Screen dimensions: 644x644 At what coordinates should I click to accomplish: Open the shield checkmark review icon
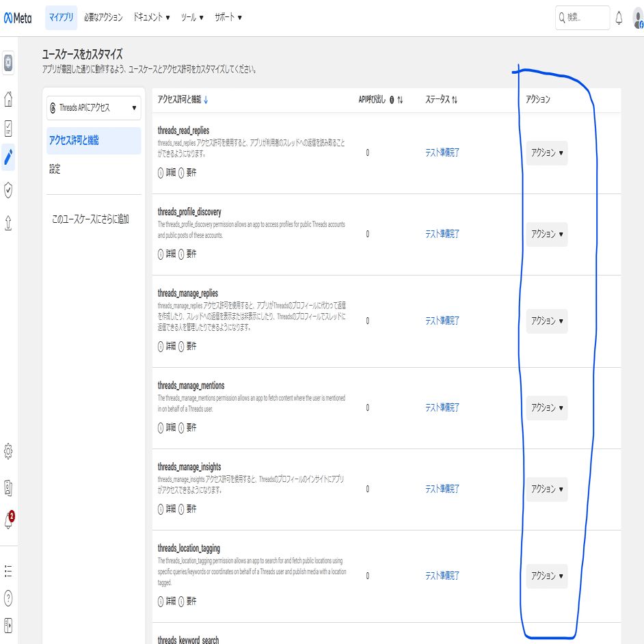(8, 190)
